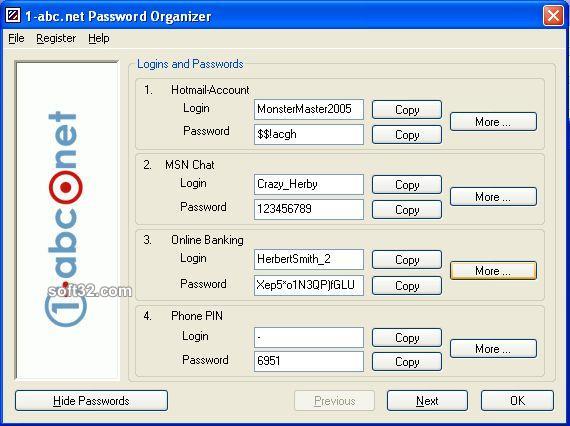The width and height of the screenshot is (570, 426).
Task: Open More options for Hotmail-Account
Action: pos(493,122)
